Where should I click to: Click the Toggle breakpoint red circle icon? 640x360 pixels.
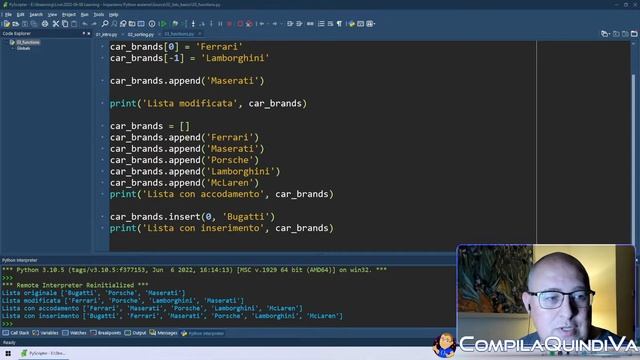pos(240,24)
